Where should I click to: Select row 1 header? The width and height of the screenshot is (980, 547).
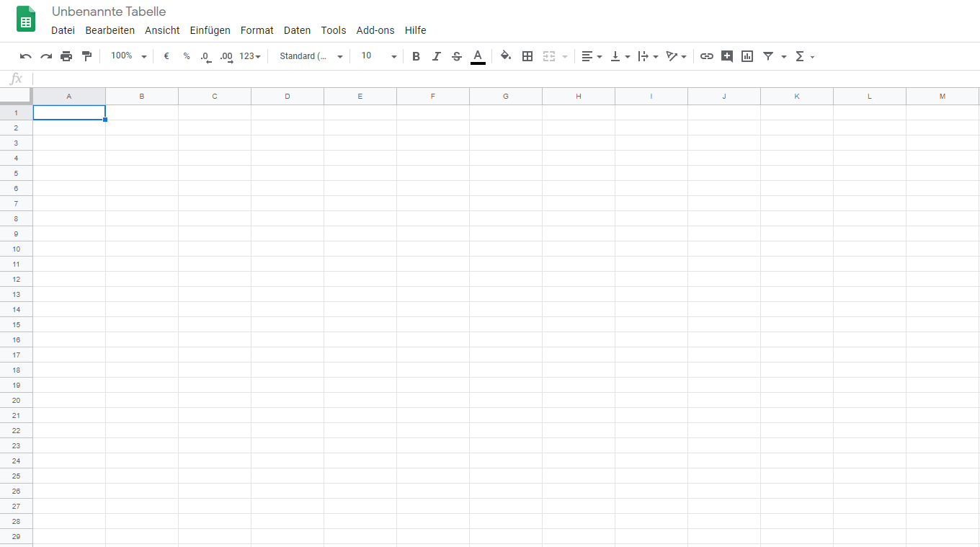[16, 112]
